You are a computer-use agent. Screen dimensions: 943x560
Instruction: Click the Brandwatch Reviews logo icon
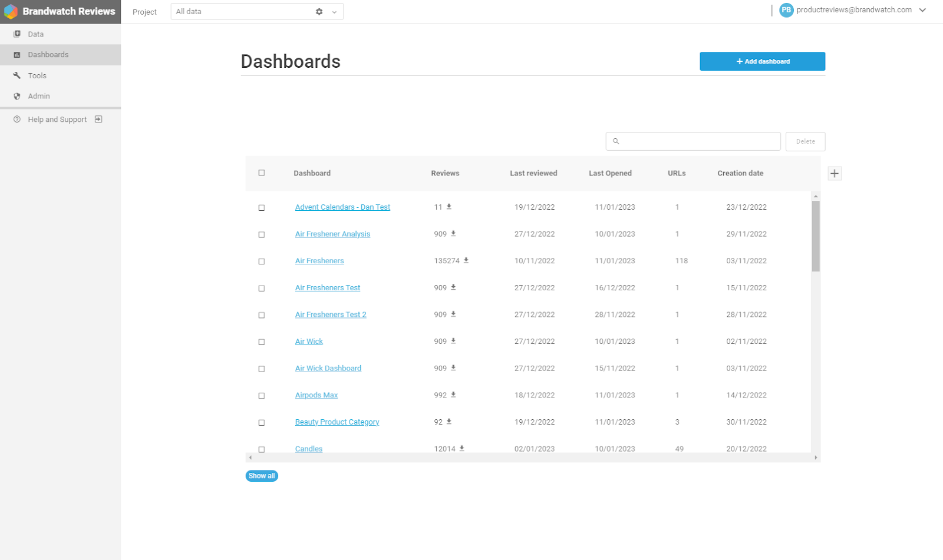[11, 12]
